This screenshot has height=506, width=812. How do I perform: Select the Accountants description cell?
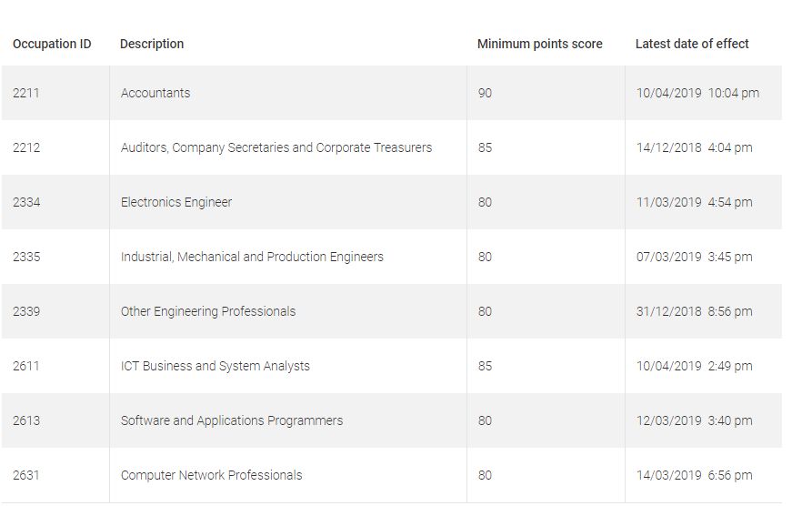(x=155, y=93)
